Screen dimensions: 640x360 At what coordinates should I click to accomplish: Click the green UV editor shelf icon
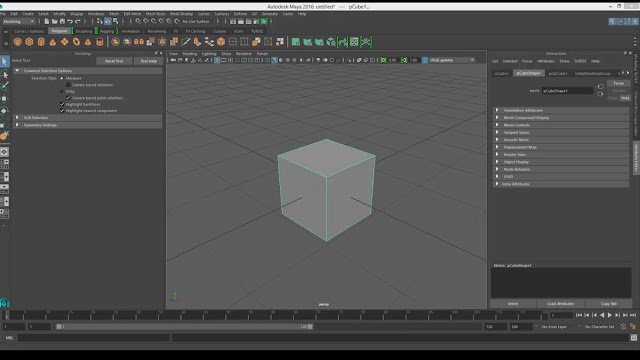click(x=354, y=42)
